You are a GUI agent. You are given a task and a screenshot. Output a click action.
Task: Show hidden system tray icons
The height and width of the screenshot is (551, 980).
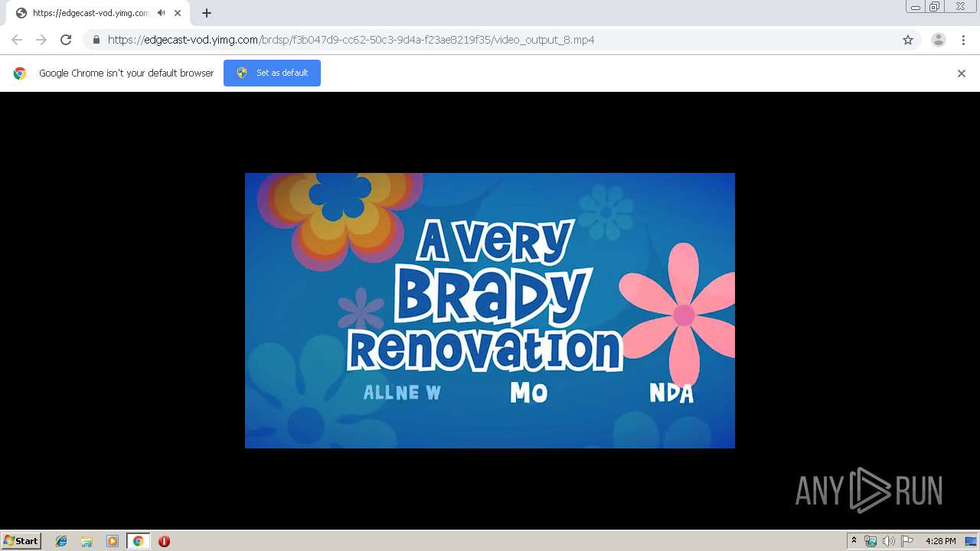click(854, 541)
